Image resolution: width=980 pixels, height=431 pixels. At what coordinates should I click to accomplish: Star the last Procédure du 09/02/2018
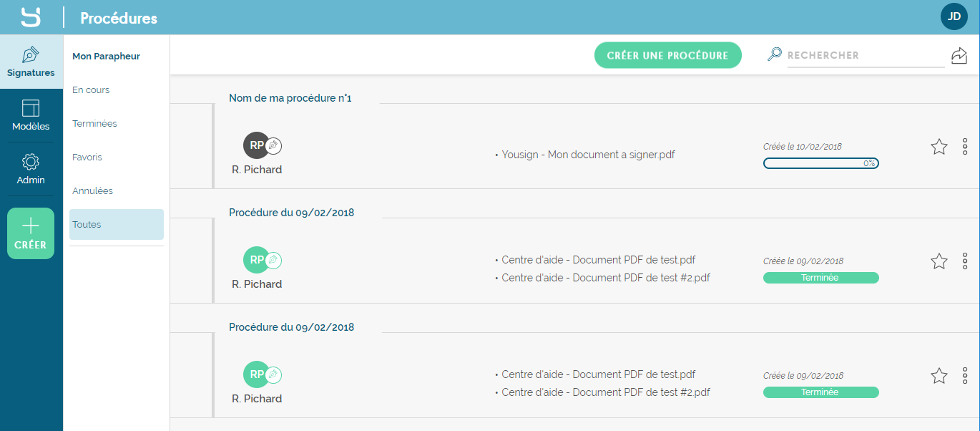click(939, 376)
